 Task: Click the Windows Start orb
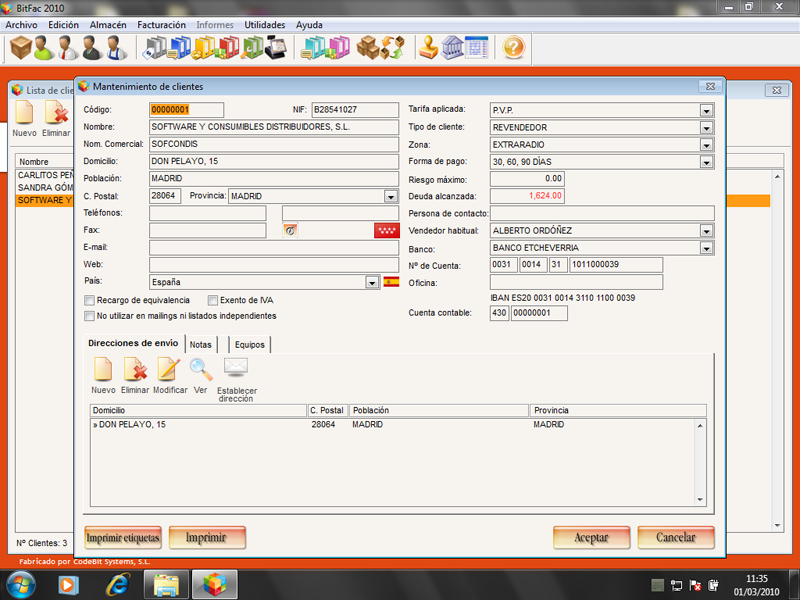coord(20,585)
